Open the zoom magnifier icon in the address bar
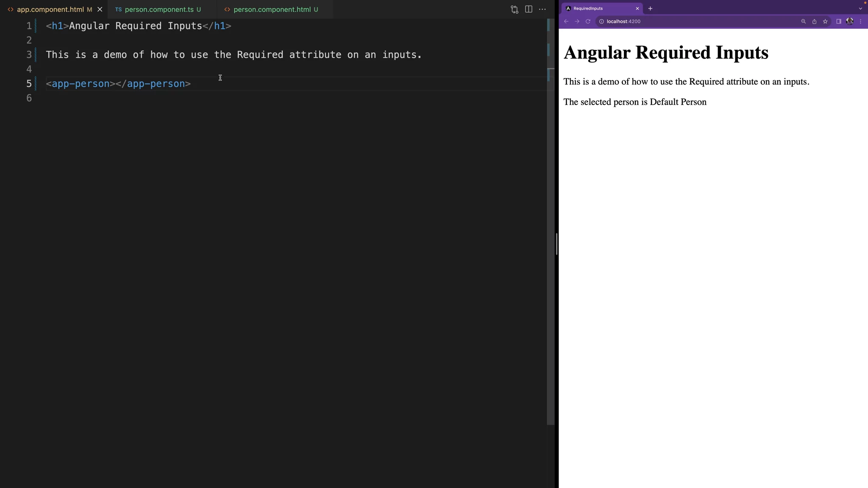This screenshot has height=488, width=868. pos(803,21)
